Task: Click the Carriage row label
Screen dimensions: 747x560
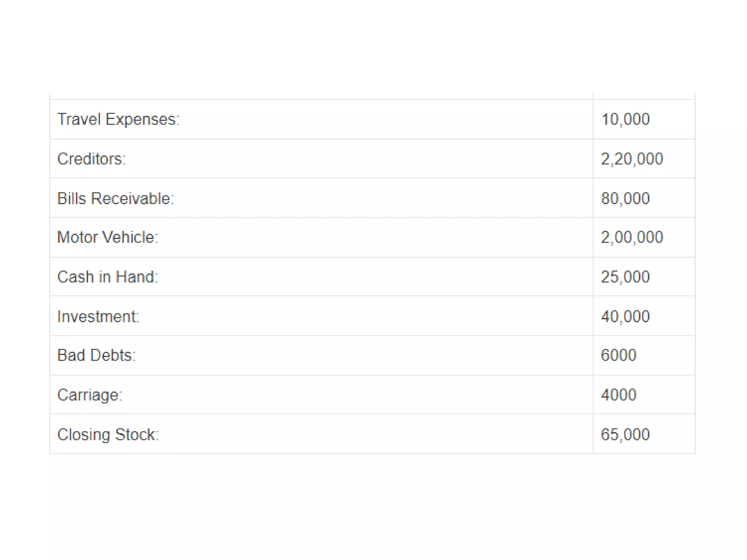Action: pyautogui.click(x=90, y=395)
